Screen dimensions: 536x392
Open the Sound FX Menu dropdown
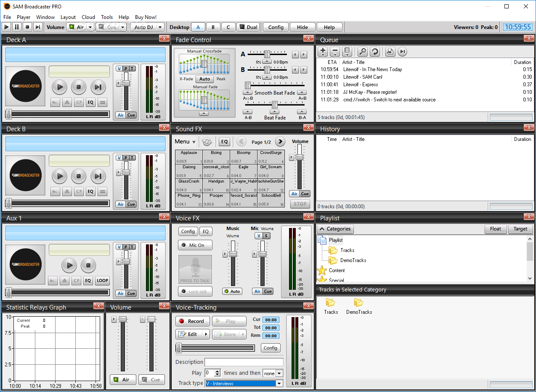point(185,142)
